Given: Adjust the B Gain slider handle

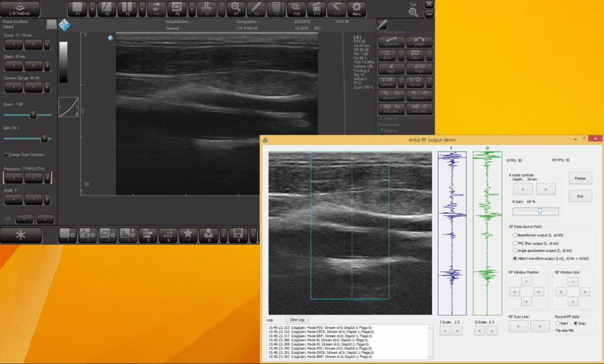Looking at the screenshot, I should pyautogui.click(x=540, y=211).
